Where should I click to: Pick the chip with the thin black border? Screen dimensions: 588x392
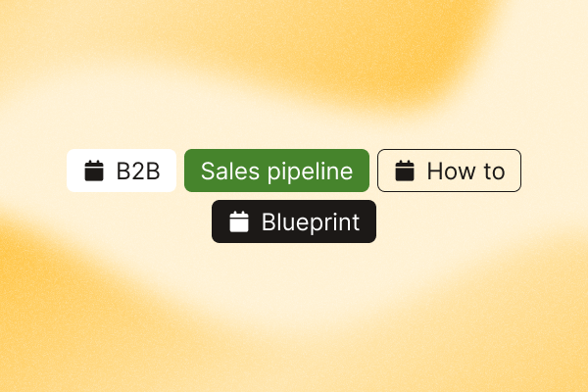click(449, 171)
